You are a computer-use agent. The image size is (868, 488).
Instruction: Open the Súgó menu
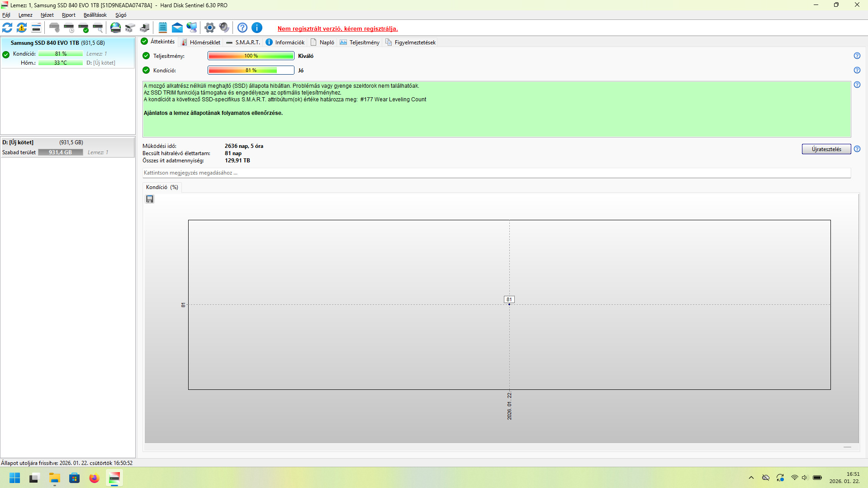(x=121, y=15)
